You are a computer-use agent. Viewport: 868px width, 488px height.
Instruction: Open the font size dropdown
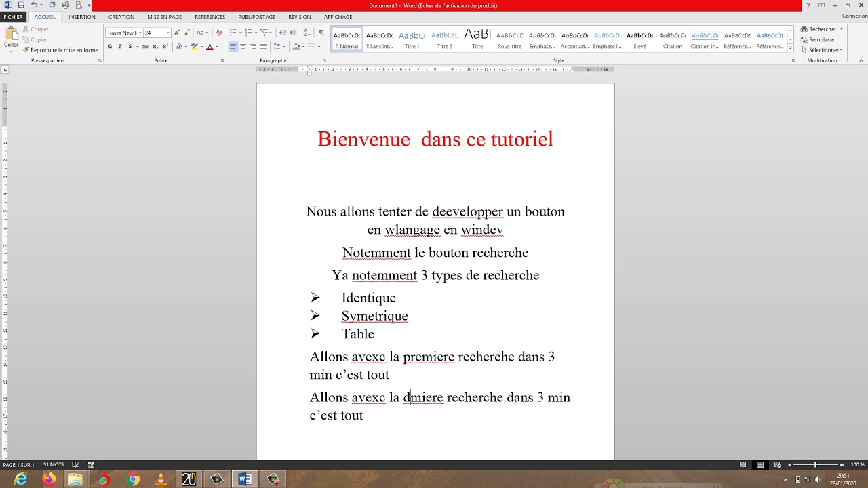pyautogui.click(x=167, y=33)
